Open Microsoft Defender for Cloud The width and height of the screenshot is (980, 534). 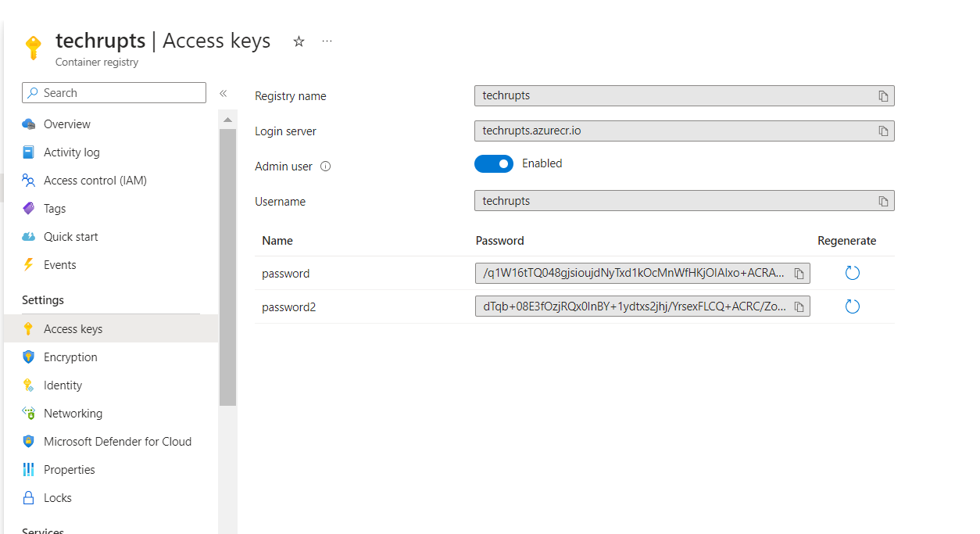[117, 442]
